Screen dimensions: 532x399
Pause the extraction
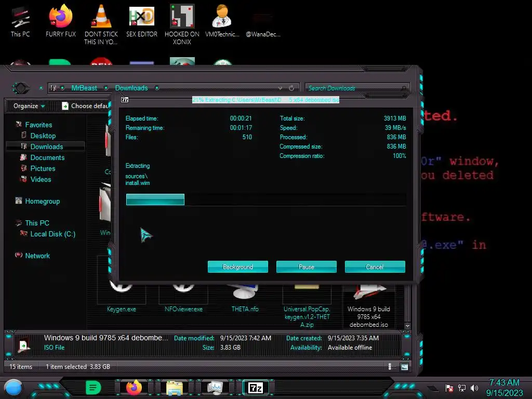click(x=307, y=267)
